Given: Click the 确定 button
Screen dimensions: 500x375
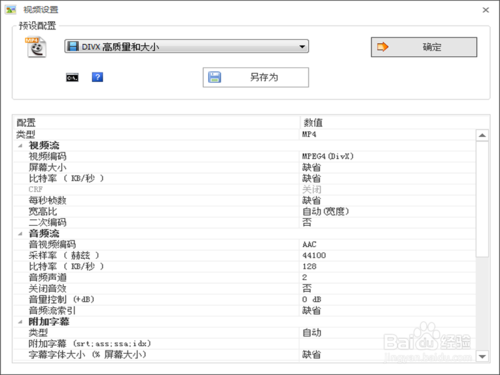Looking at the screenshot, I should point(424,47).
